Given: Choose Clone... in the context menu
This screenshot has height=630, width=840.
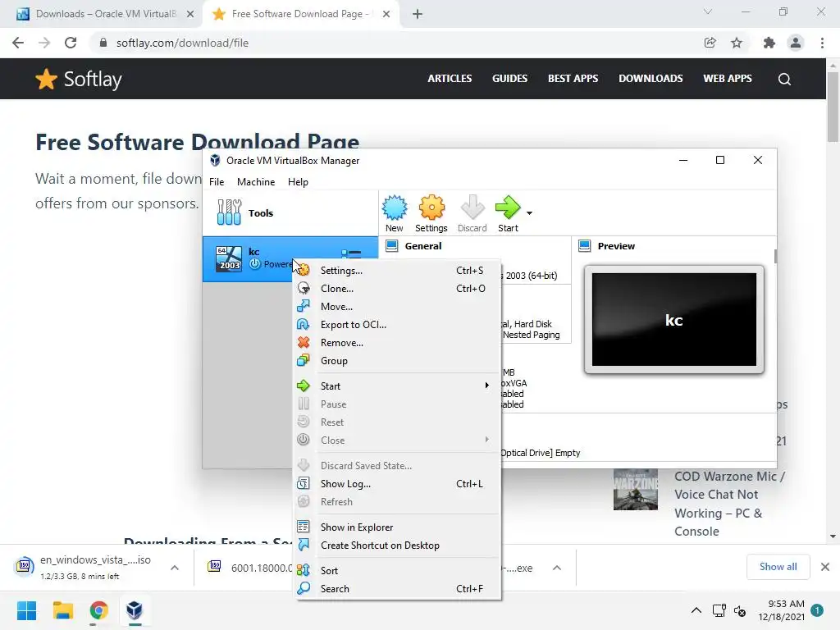Looking at the screenshot, I should (x=398, y=289).
